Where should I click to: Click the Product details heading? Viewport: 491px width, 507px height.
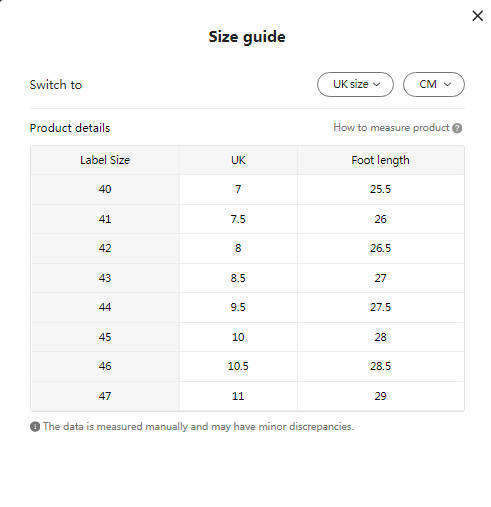(x=70, y=128)
